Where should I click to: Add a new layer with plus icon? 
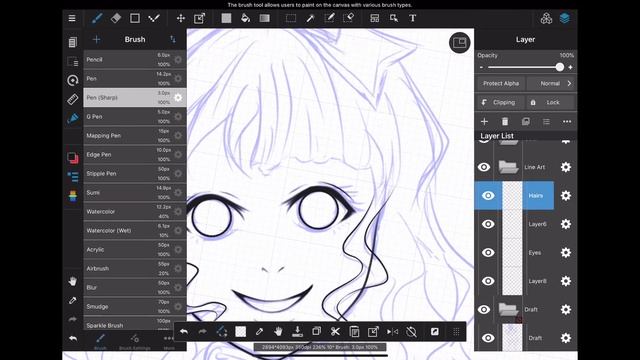[484, 122]
